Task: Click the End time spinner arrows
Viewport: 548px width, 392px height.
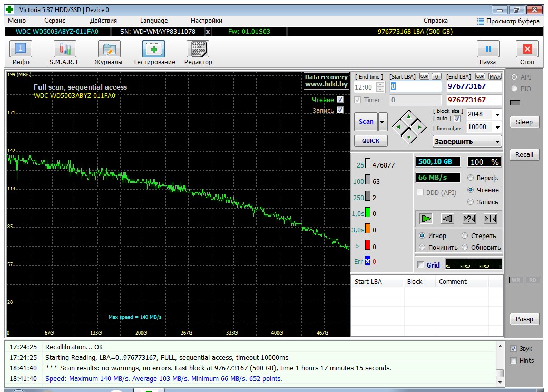Action: coord(380,87)
